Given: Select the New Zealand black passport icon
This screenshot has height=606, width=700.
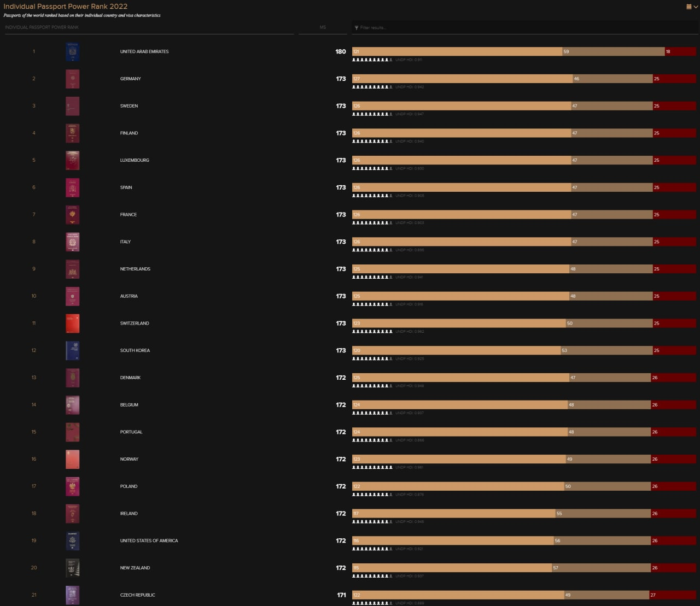Looking at the screenshot, I should coord(72,568).
